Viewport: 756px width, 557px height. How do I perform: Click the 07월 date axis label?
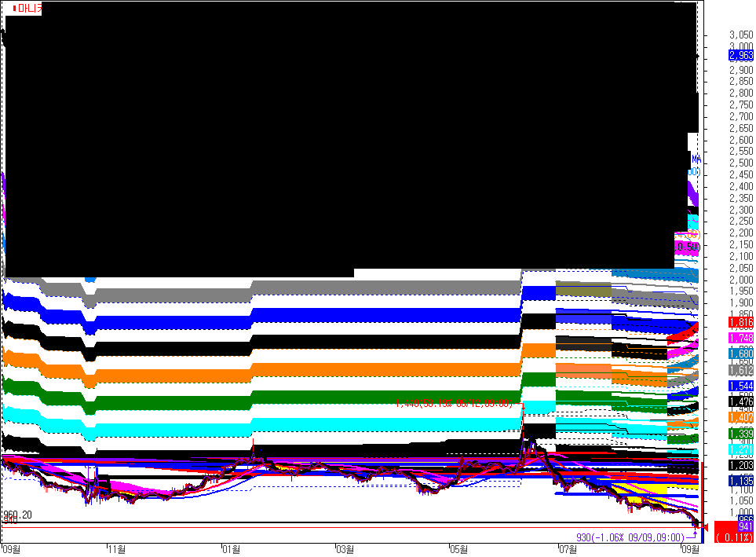coord(568,548)
